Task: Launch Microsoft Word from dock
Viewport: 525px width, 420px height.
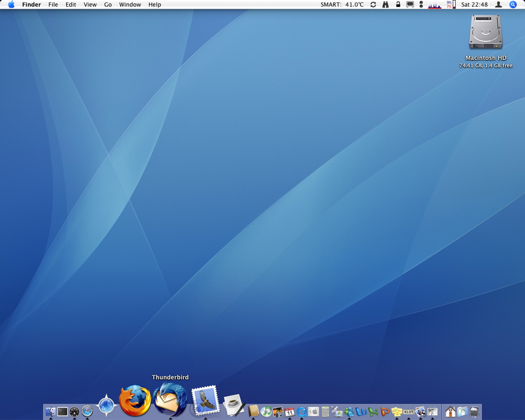Action: click(x=361, y=411)
